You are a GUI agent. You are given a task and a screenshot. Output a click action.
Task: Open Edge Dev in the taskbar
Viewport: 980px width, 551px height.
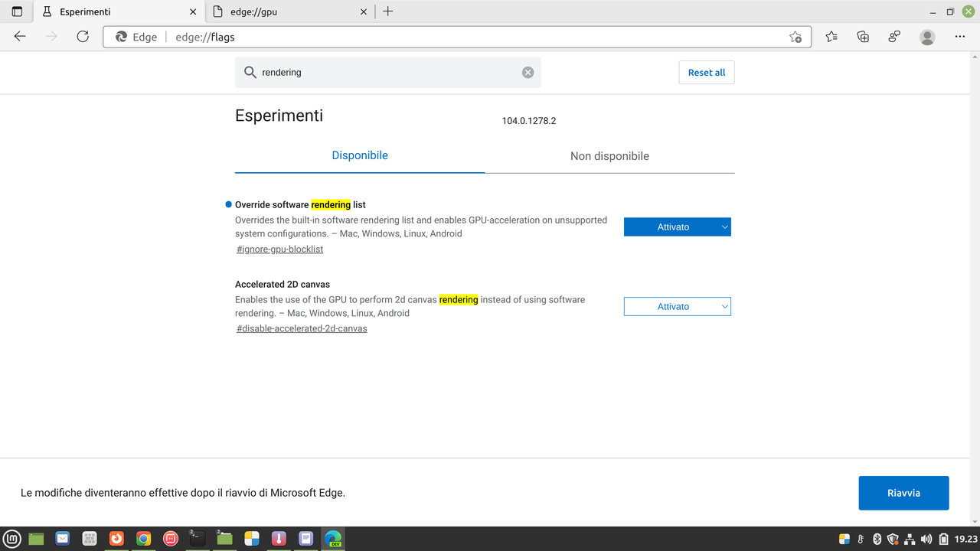click(x=333, y=539)
